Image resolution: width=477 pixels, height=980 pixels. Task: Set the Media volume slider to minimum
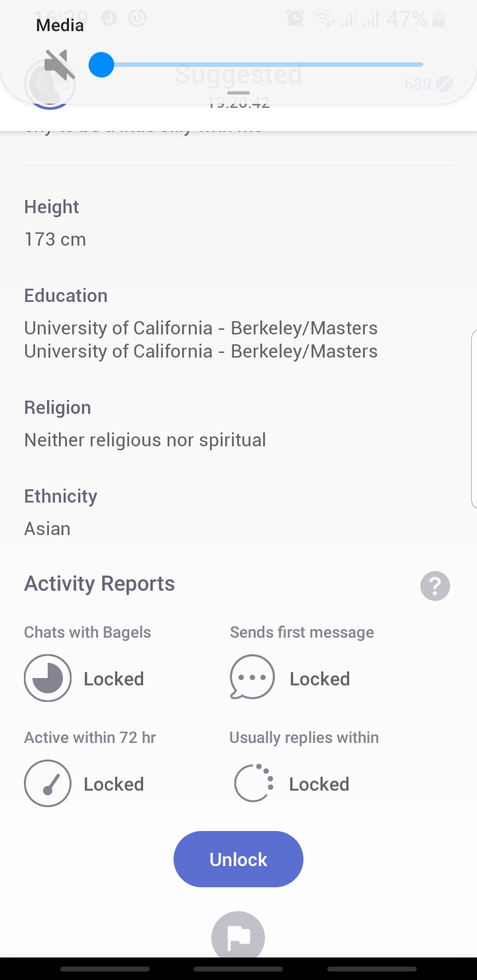tap(101, 65)
